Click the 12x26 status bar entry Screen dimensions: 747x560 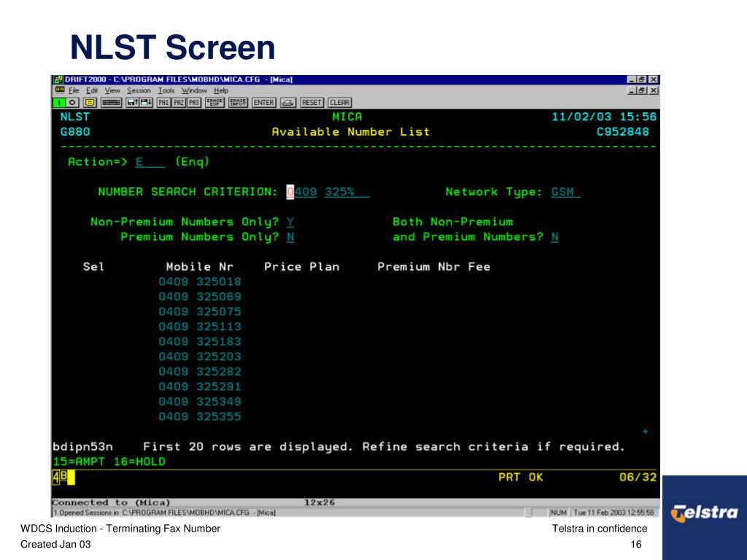pos(320,502)
